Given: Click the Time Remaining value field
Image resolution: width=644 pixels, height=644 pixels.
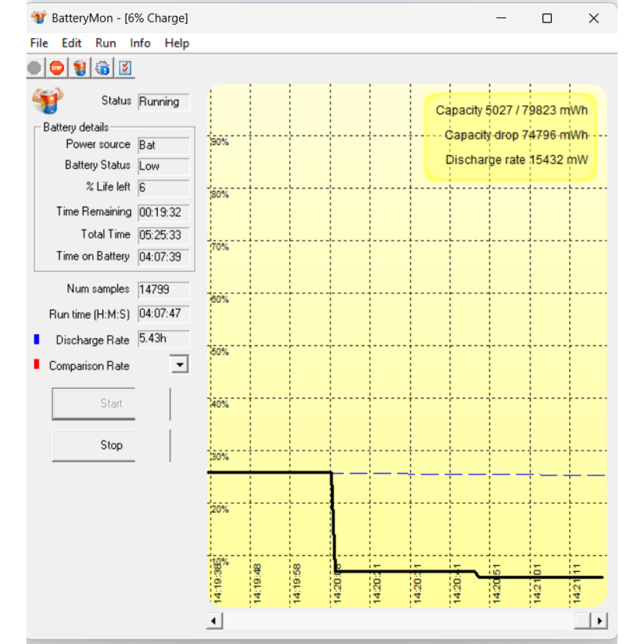Looking at the screenshot, I should pyautogui.click(x=164, y=212).
